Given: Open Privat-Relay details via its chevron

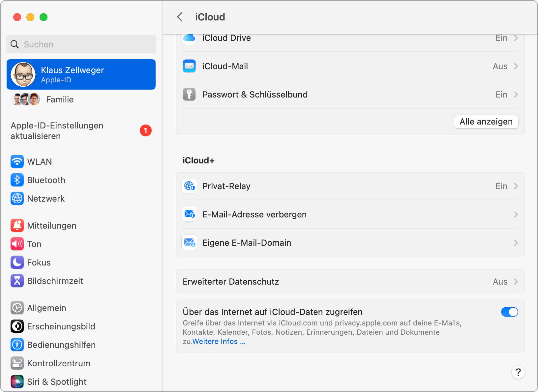Looking at the screenshot, I should [516, 186].
